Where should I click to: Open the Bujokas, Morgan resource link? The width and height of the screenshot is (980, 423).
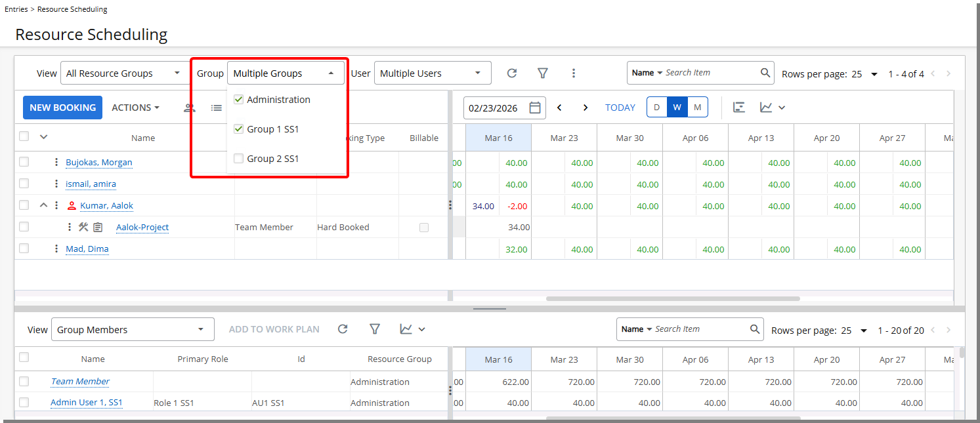pos(98,162)
